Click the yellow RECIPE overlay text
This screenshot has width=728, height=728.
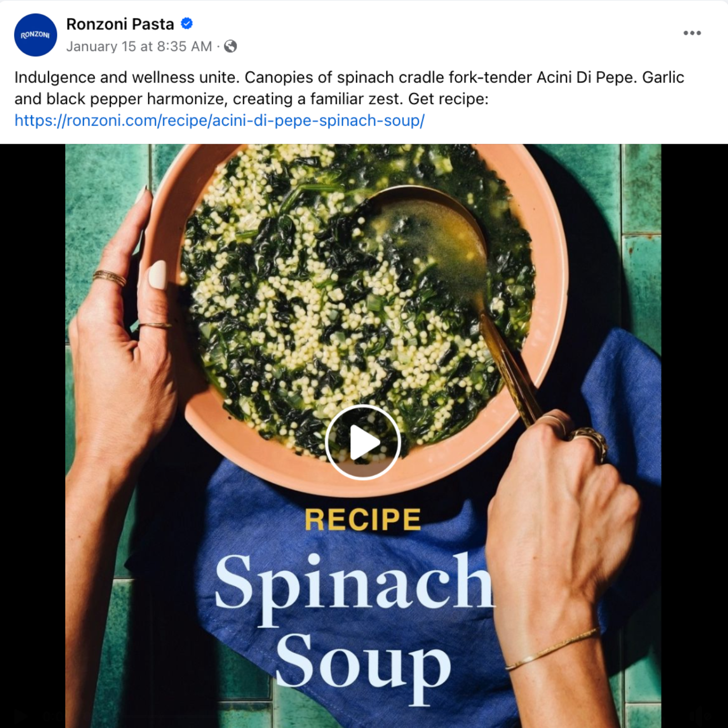363,519
